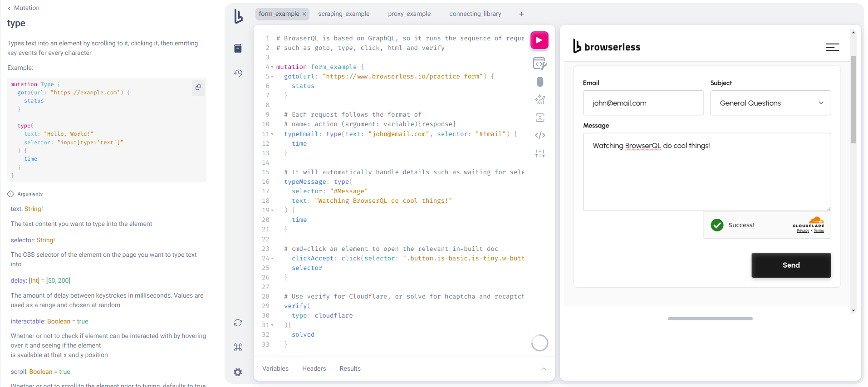Open the Headers panel tab
This screenshot has width=868, height=387.
tap(314, 368)
